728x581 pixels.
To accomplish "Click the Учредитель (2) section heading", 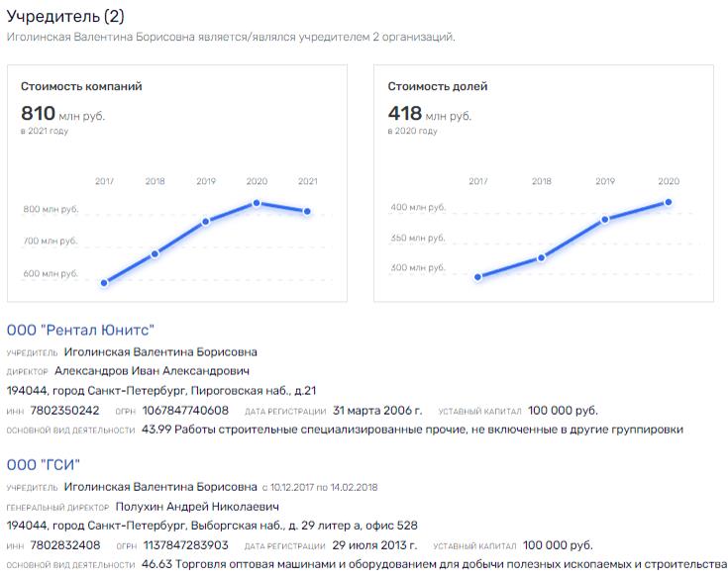I will click(65, 16).
